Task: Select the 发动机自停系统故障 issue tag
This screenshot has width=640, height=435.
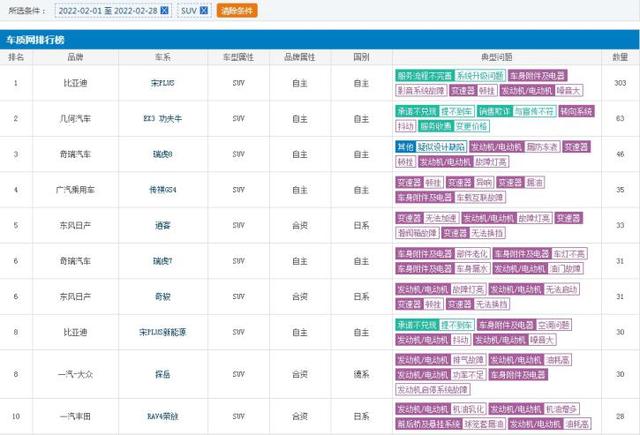Action: pyautogui.click(x=433, y=388)
